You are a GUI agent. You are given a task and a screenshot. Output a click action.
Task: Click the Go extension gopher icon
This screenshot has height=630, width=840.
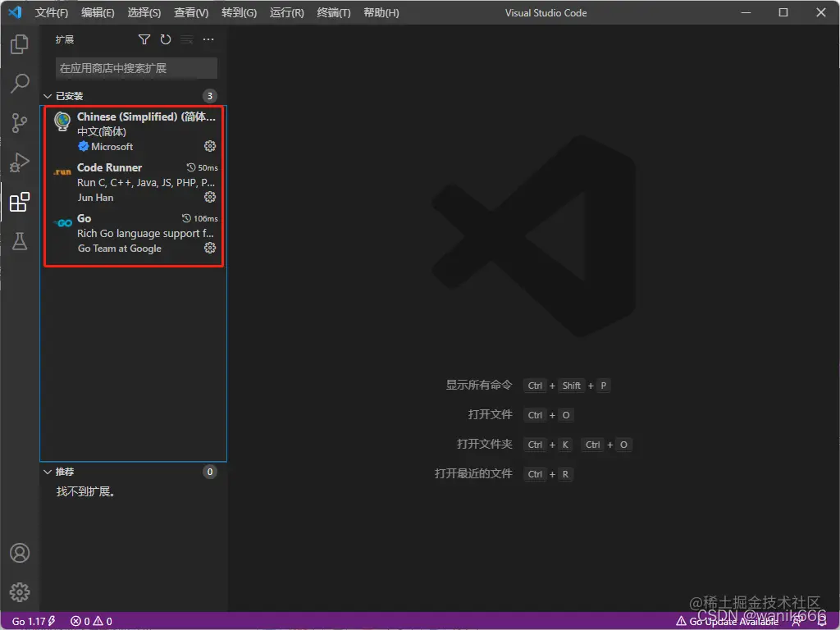(x=62, y=223)
